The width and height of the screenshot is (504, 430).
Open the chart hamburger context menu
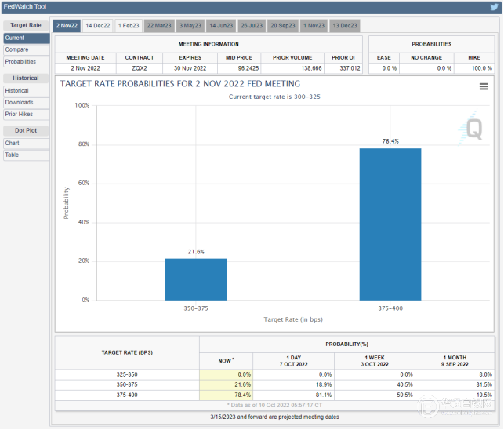[x=484, y=86]
